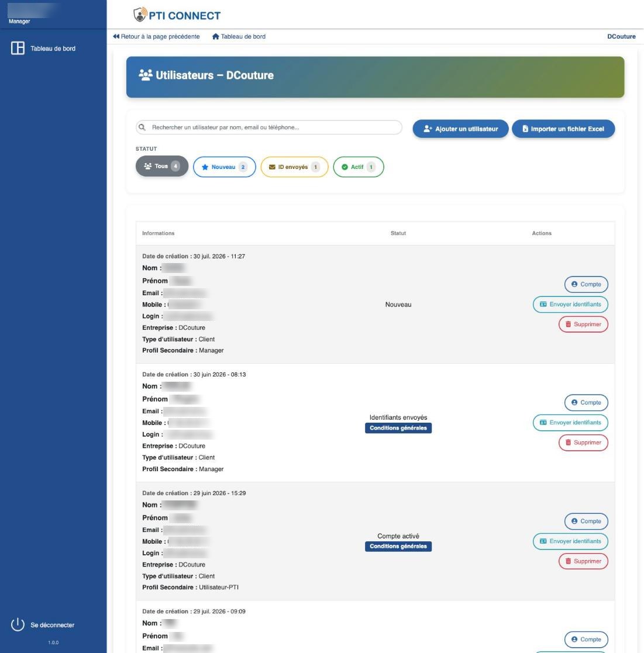Click the Statut column header
The image size is (644, 653).
click(x=398, y=233)
